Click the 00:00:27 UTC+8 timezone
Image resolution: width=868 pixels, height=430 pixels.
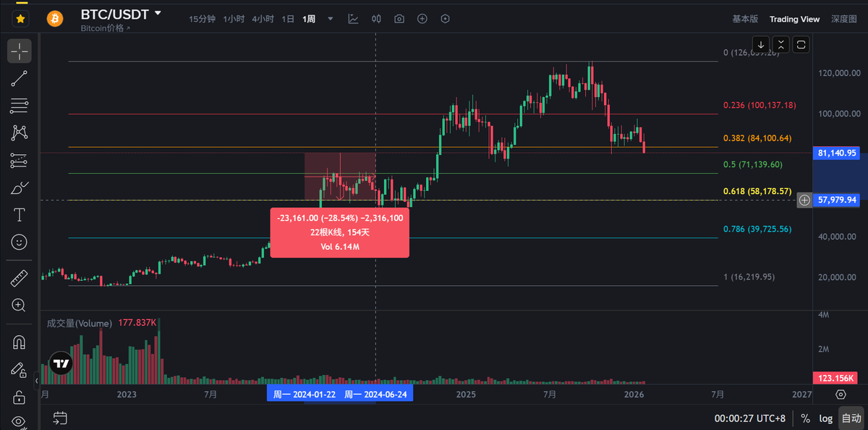click(749, 418)
